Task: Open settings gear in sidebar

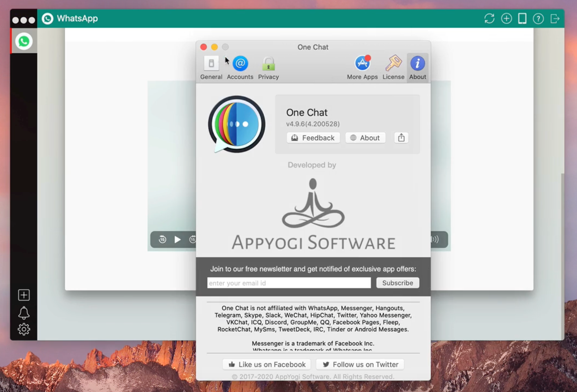Action: [x=24, y=329]
